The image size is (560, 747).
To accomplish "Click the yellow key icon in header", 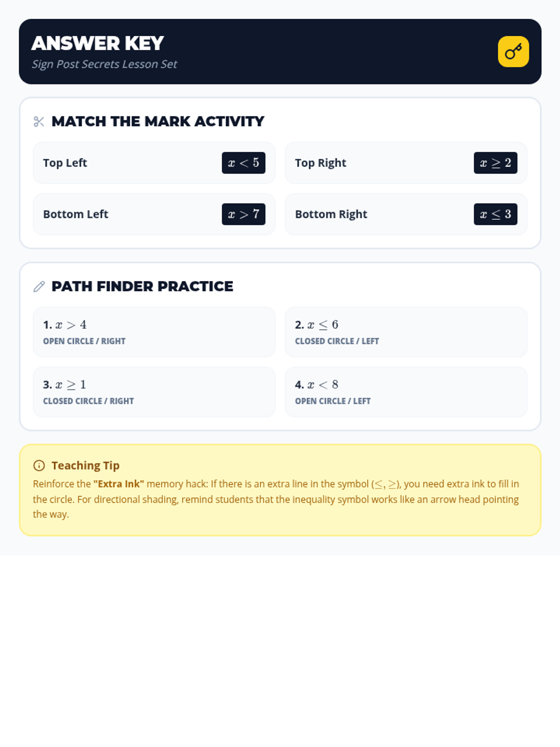I will [513, 51].
